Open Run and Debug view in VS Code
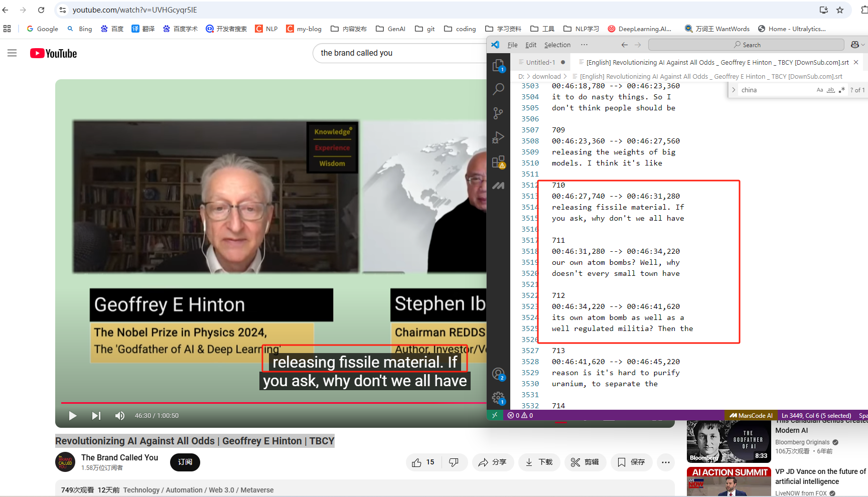The height and width of the screenshot is (497, 868). point(498,137)
